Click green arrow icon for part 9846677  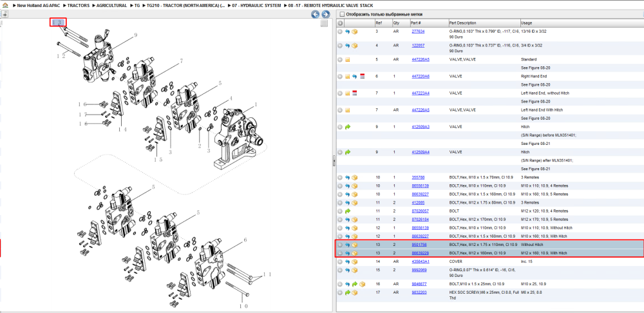(x=355, y=284)
